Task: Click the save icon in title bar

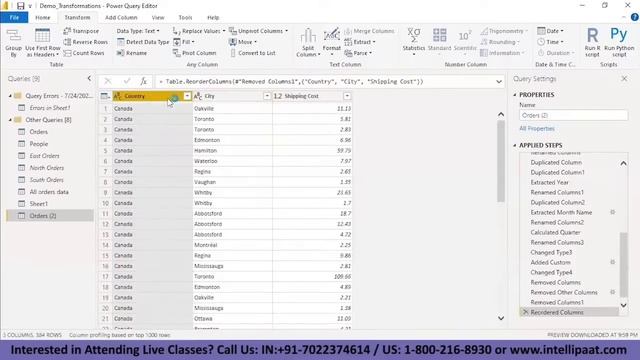Action: tap(20, 6)
